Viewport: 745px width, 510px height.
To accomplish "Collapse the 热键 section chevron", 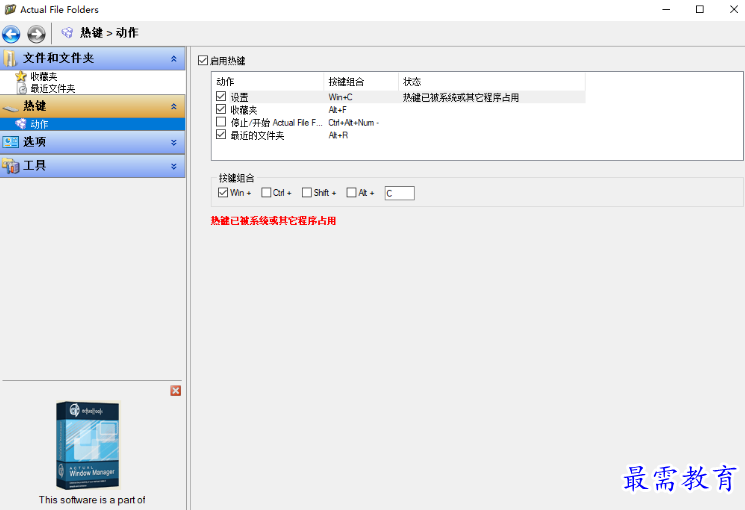I will pyautogui.click(x=174, y=106).
